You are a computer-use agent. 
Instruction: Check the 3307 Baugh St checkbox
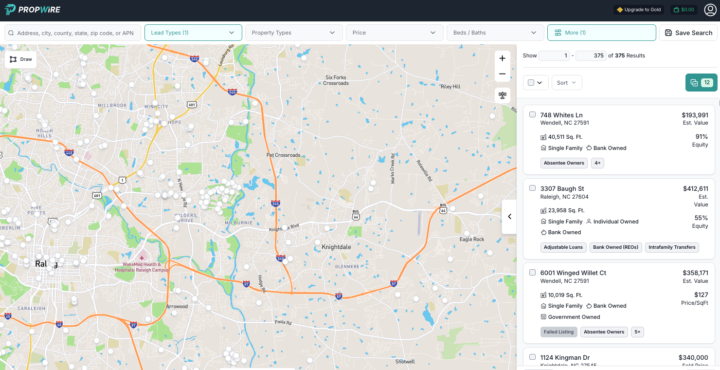point(532,188)
